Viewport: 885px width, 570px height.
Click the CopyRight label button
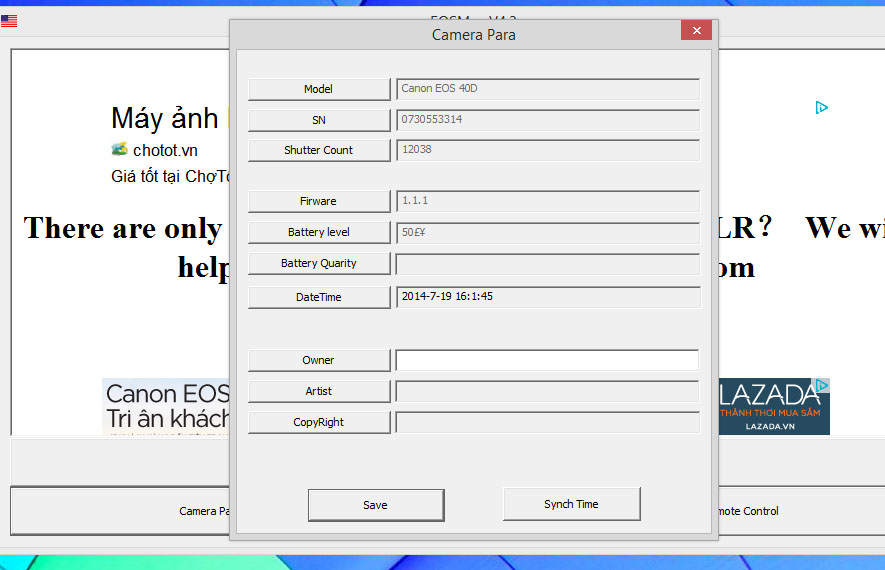(x=319, y=422)
